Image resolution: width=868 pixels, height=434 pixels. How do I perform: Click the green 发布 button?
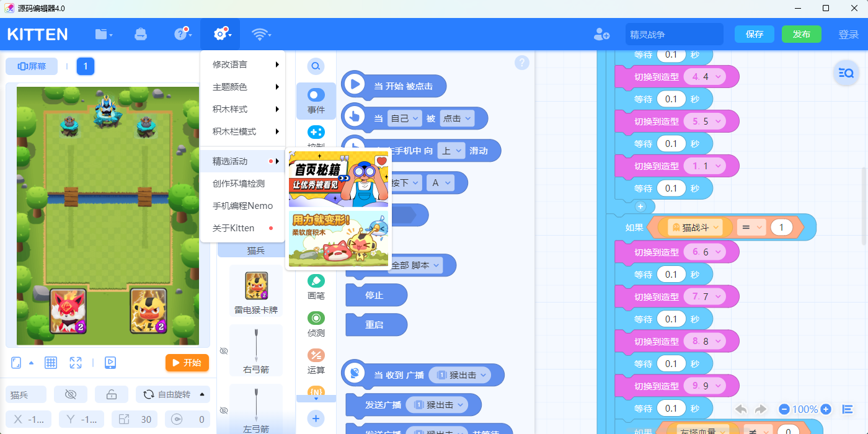(x=801, y=34)
